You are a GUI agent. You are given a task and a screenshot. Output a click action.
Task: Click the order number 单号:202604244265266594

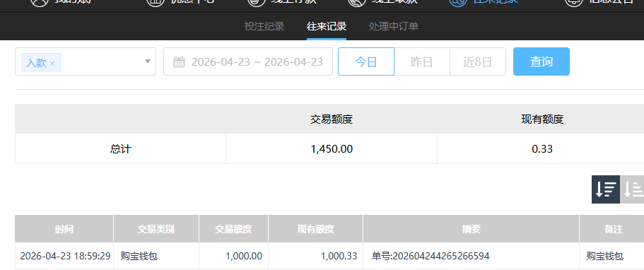[x=431, y=256]
